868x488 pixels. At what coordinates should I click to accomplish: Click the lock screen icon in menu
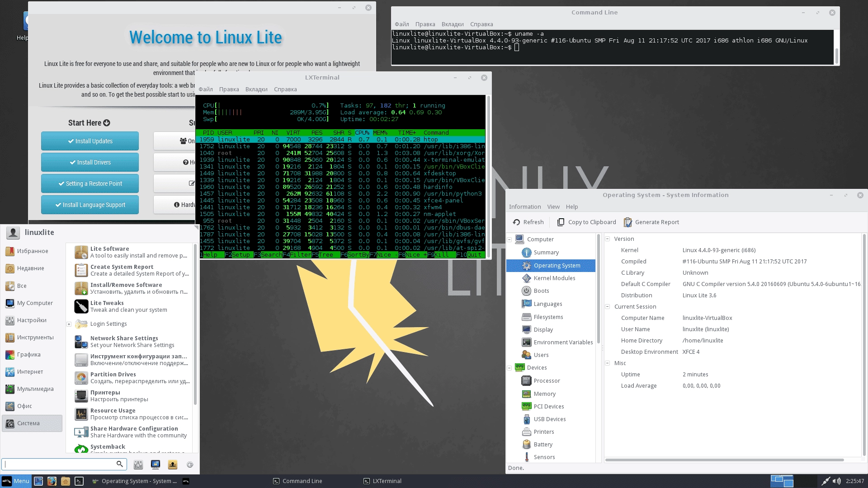pyautogui.click(x=156, y=465)
